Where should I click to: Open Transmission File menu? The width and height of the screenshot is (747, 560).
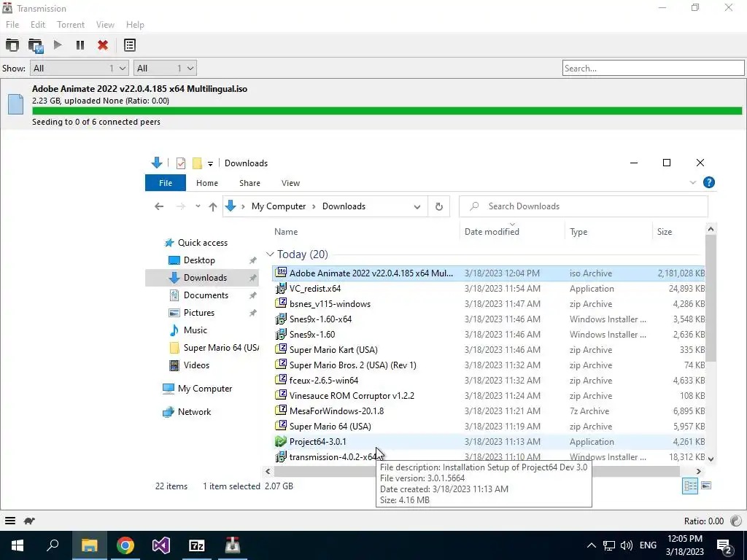click(12, 25)
